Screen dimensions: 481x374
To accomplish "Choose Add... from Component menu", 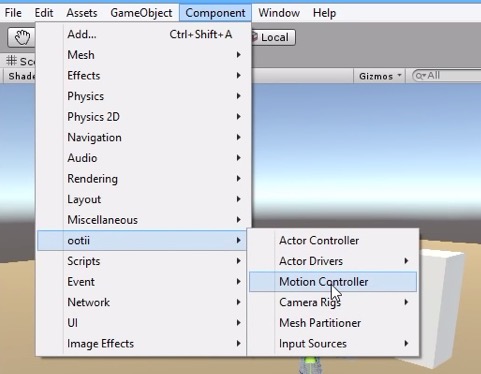I will [143, 34].
